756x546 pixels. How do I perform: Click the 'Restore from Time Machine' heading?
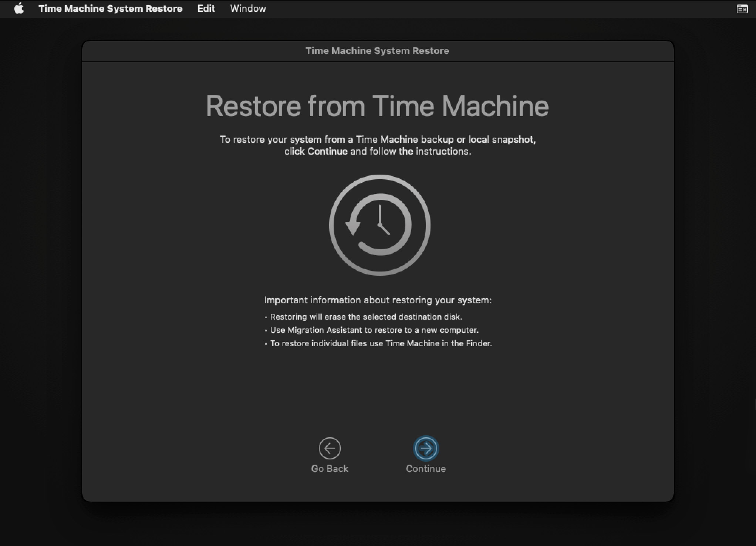[x=377, y=106]
